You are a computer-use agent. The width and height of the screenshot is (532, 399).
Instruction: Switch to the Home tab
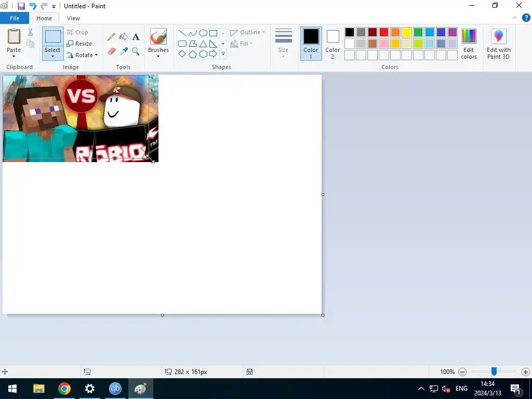tap(44, 18)
